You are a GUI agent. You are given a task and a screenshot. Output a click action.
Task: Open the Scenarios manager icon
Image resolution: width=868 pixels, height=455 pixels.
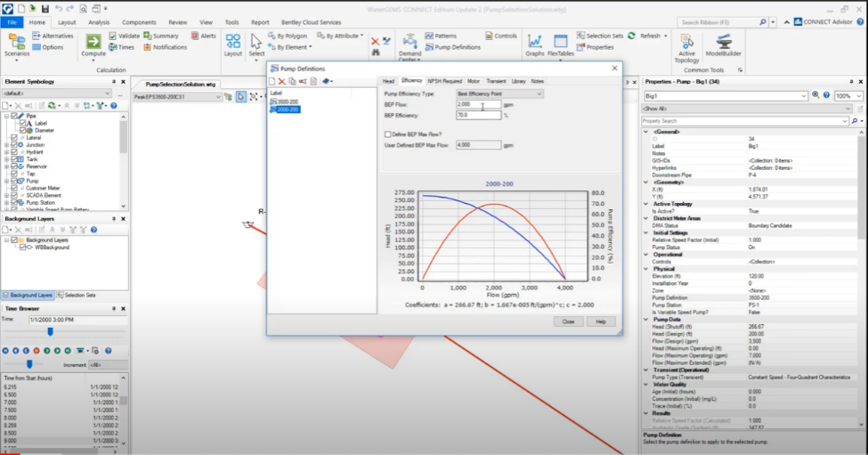coord(17,42)
